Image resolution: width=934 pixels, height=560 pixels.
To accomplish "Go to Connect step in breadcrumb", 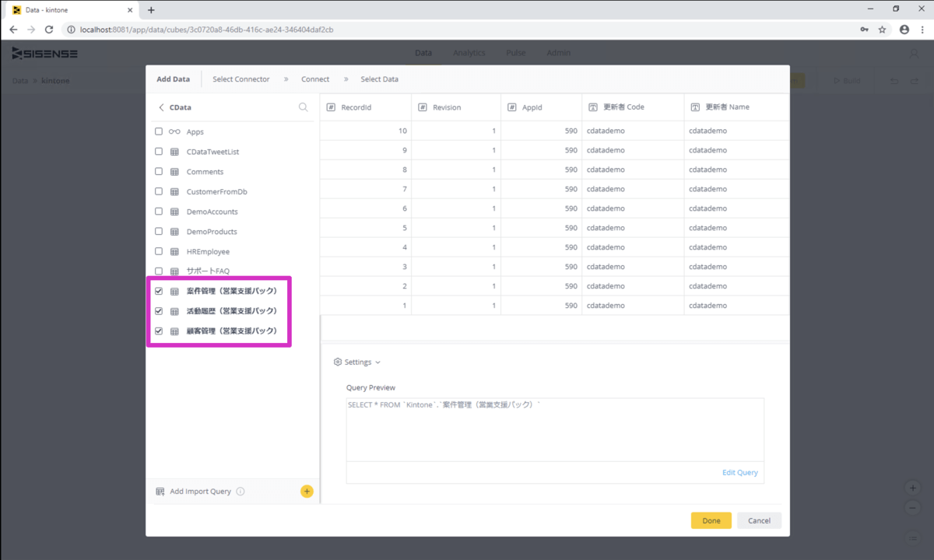I will 315,79.
